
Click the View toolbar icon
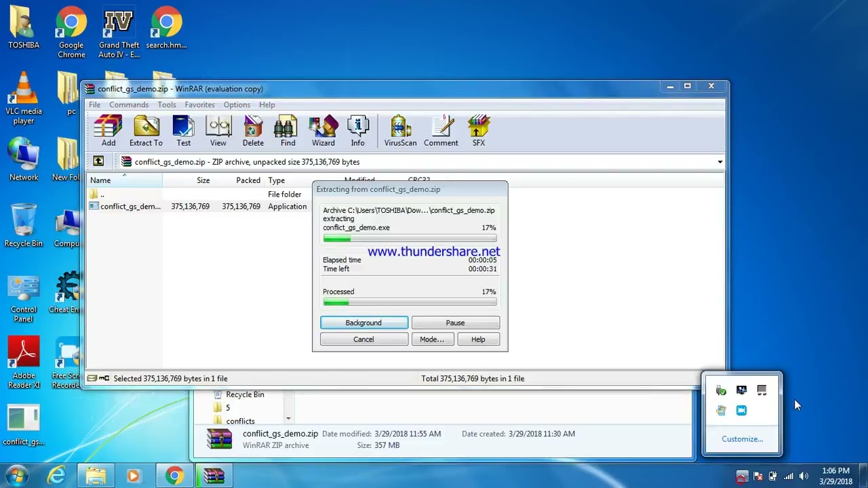218,131
